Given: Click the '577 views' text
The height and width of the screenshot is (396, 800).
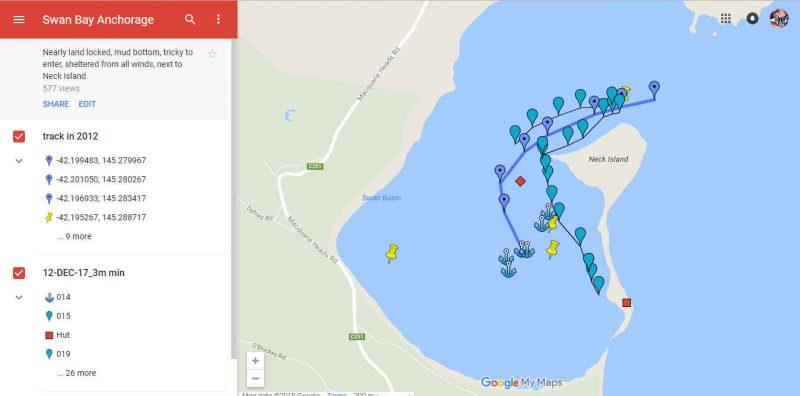Looking at the screenshot, I should tap(61, 89).
